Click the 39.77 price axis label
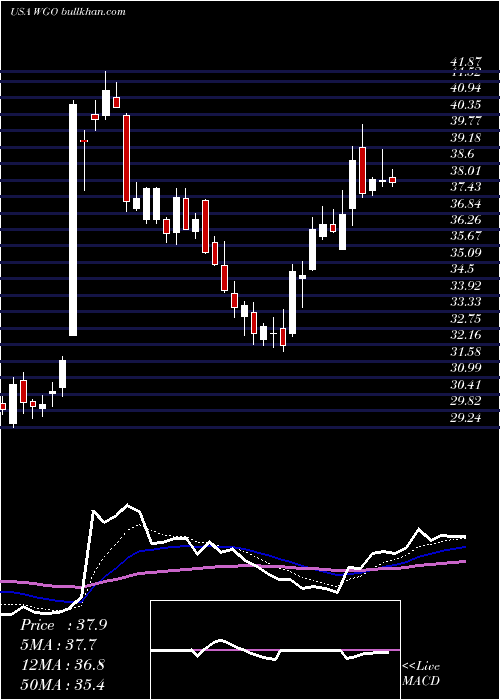 pos(466,121)
